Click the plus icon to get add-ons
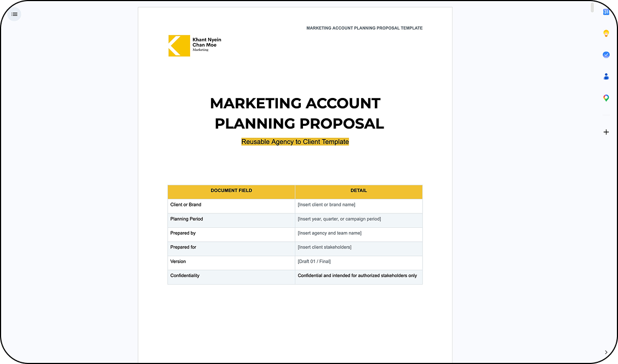The width and height of the screenshot is (618, 364). click(606, 132)
